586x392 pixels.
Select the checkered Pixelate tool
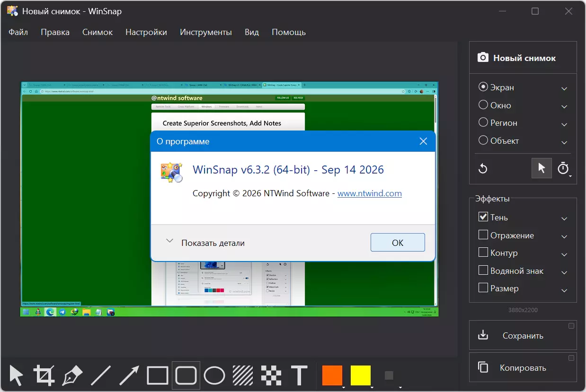coord(271,375)
